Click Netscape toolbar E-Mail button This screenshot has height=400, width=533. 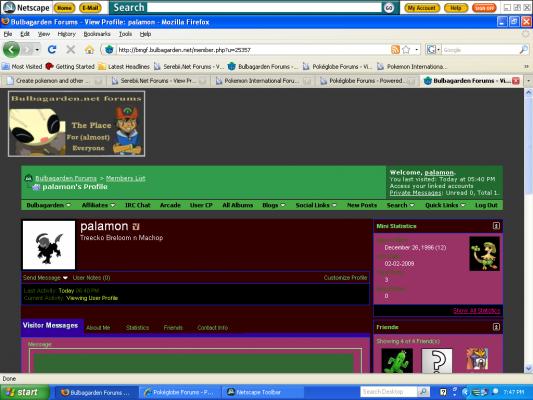90,8
